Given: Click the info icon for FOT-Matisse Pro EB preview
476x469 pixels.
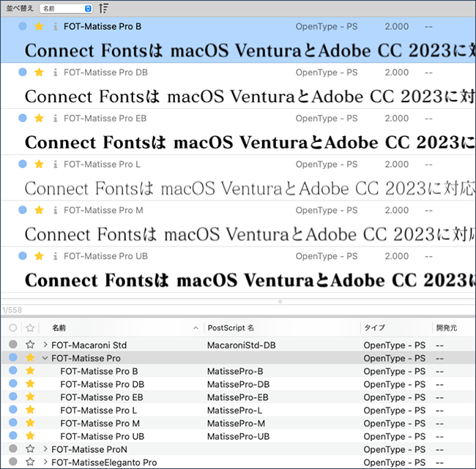Looking at the screenshot, I should (x=55, y=119).
